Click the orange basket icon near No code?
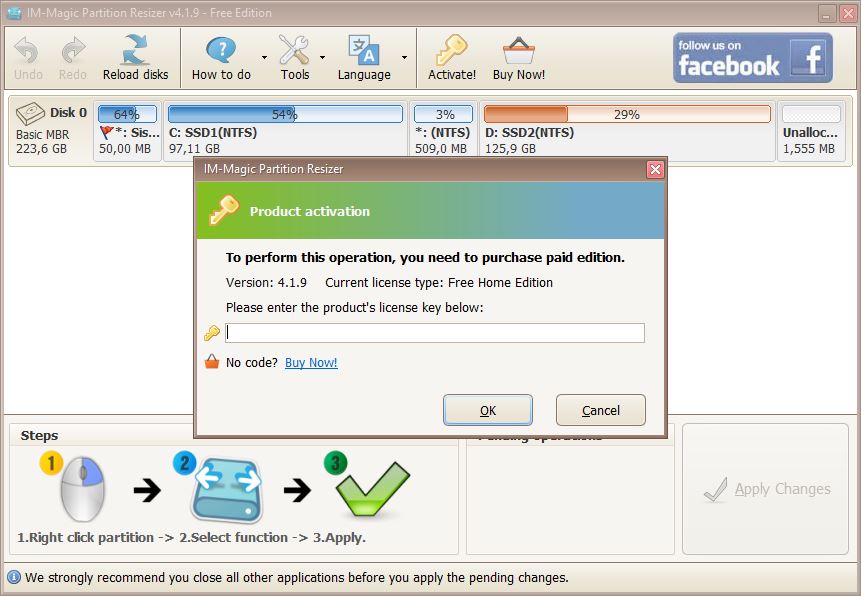This screenshot has height=596, width=861. [x=212, y=362]
